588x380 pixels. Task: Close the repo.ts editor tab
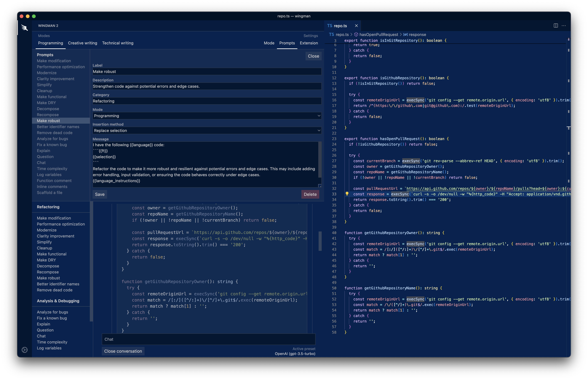tap(356, 26)
